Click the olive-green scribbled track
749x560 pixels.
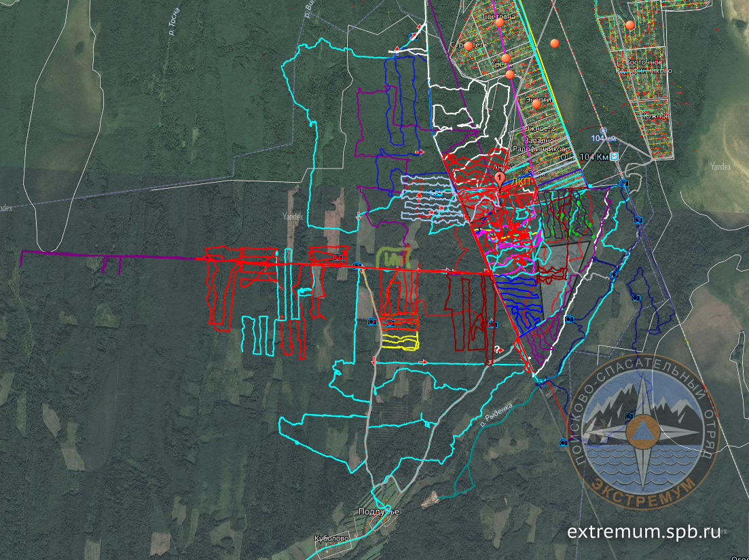pos(394,258)
